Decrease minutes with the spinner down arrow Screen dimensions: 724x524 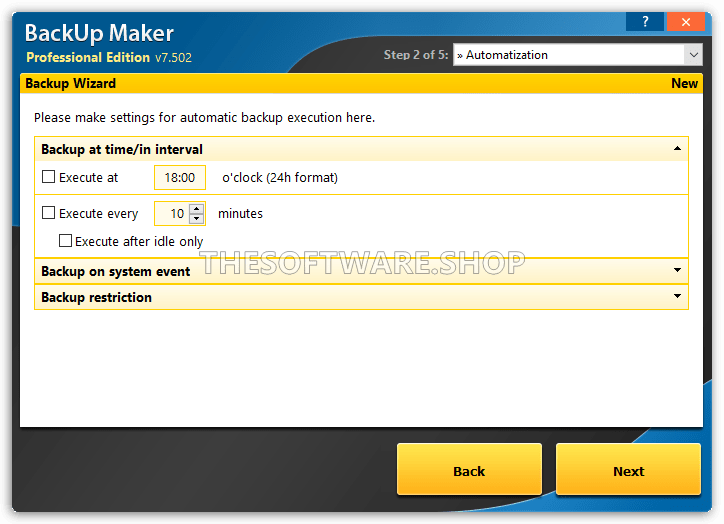(x=197, y=219)
